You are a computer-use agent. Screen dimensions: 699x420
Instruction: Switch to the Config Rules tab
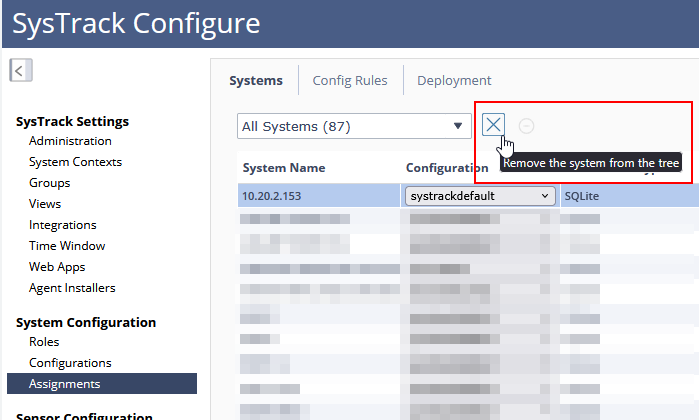(x=349, y=81)
